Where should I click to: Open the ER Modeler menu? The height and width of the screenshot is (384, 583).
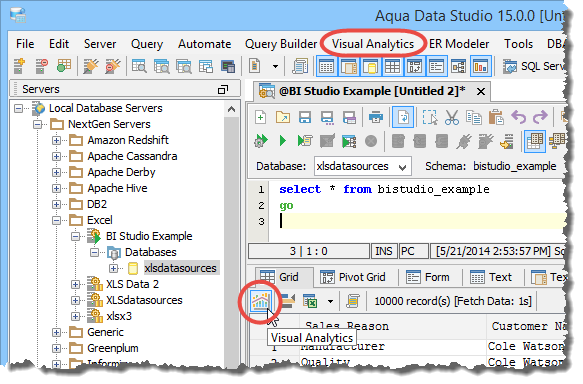(x=459, y=44)
